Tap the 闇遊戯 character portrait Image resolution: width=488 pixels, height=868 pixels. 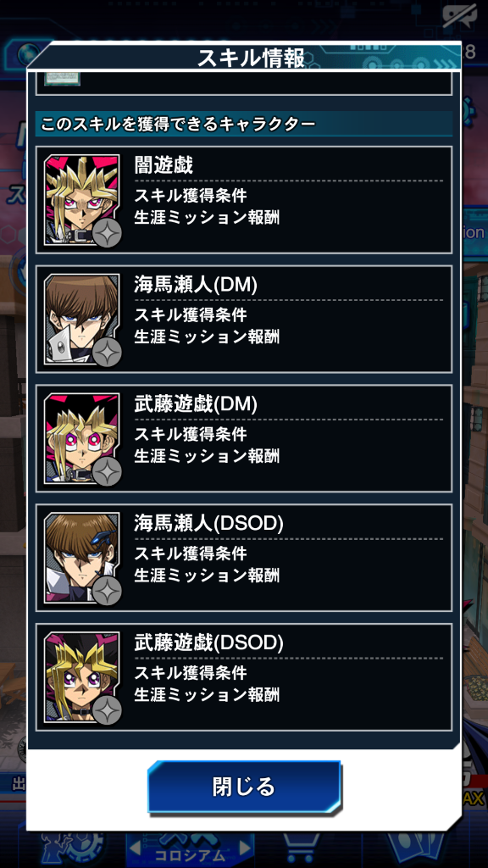[82, 200]
